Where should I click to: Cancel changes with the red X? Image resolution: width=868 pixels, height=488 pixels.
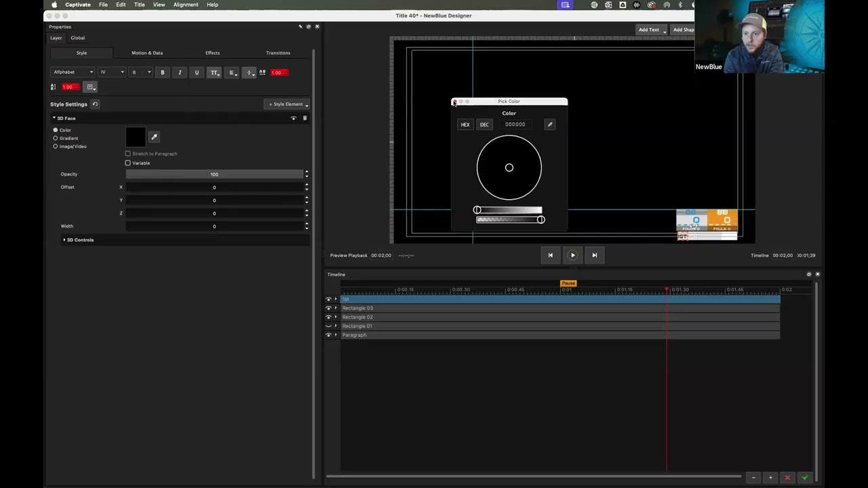tap(787, 478)
